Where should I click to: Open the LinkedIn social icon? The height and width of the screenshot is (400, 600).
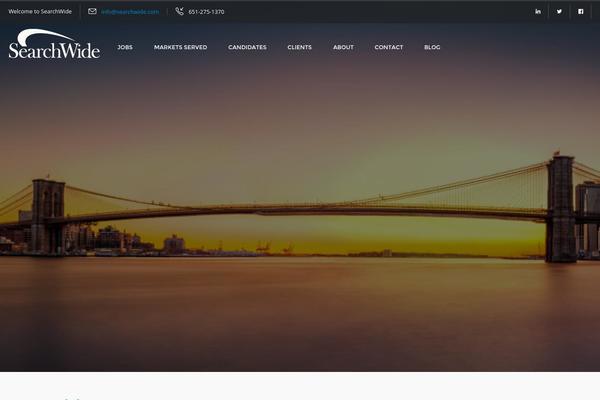tap(538, 11)
